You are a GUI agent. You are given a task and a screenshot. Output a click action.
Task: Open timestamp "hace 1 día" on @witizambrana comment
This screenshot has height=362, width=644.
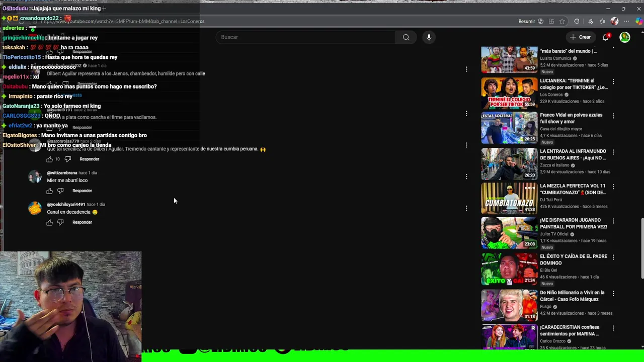tap(88, 173)
